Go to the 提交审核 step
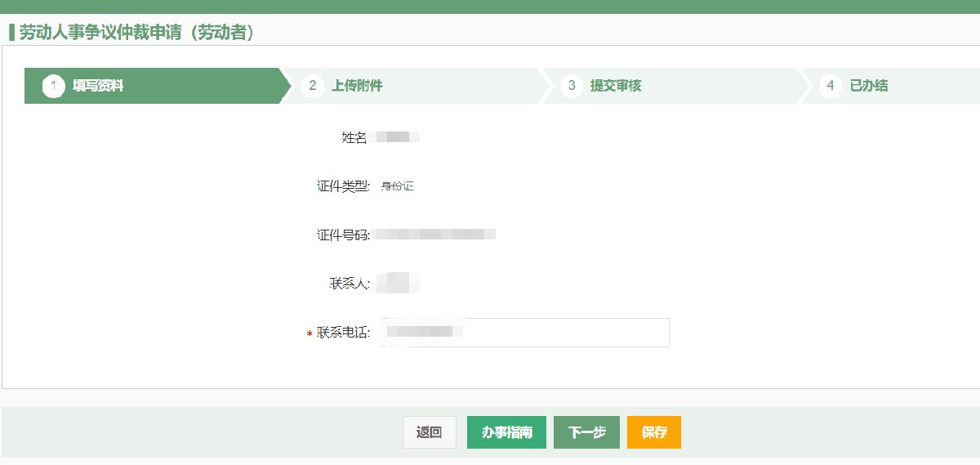Image resolution: width=980 pixels, height=465 pixels. tap(616, 86)
